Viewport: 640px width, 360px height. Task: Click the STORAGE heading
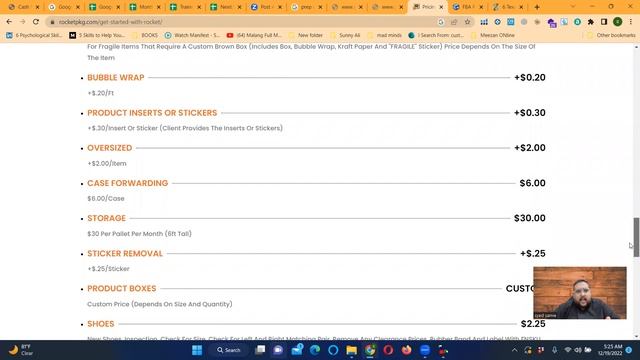point(107,218)
